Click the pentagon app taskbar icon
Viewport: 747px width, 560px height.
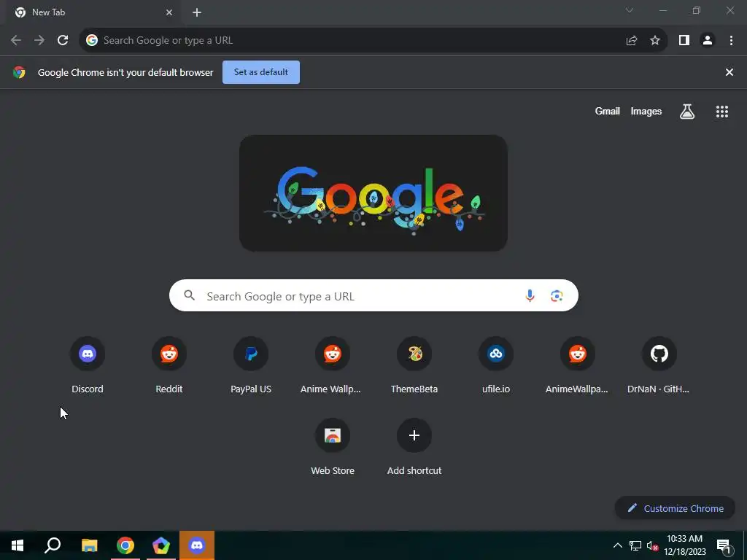coord(161,545)
